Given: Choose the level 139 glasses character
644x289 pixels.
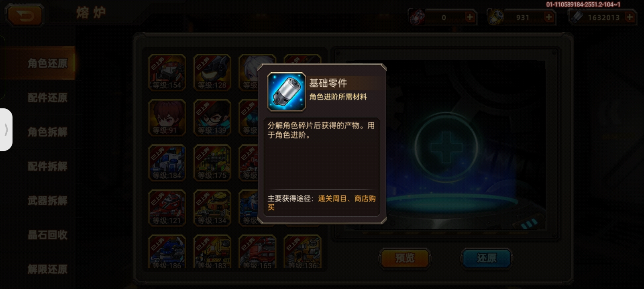Looking at the screenshot, I should [212, 118].
